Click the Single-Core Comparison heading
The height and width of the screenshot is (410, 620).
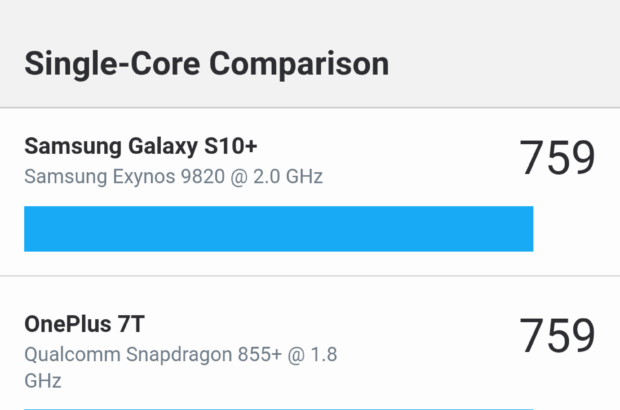point(206,63)
